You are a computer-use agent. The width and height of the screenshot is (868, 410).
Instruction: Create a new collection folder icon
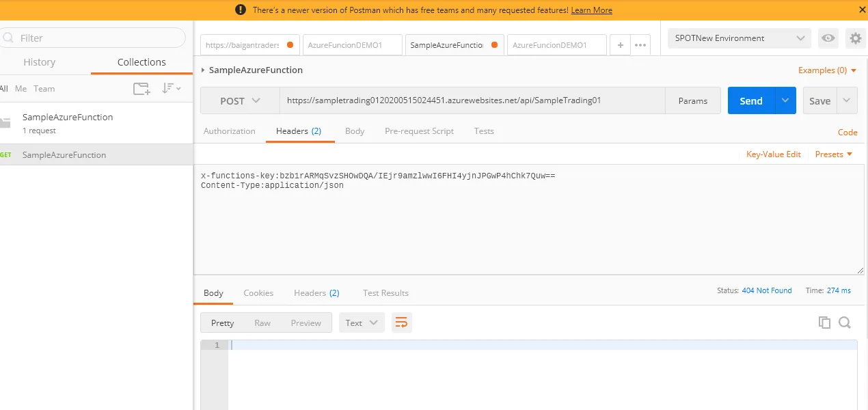click(141, 88)
